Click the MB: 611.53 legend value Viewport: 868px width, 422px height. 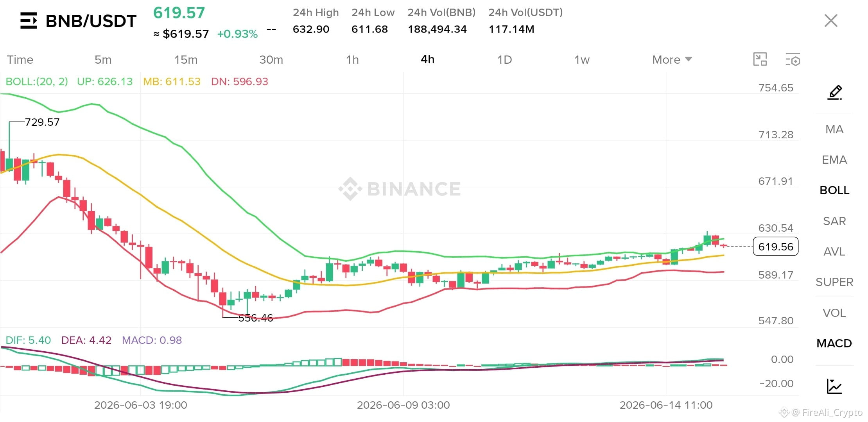click(172, 81)
